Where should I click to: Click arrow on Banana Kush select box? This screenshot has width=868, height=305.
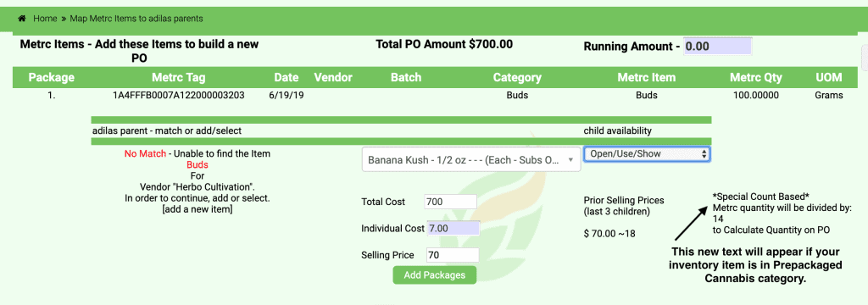pyautogui.click(x=570, y=159)
